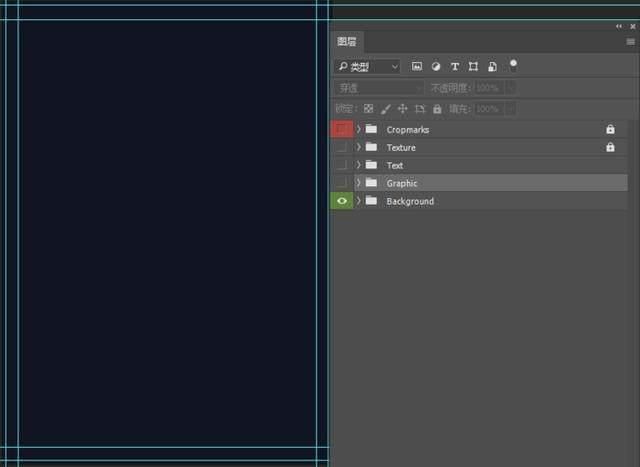
Task: Click the Text folder icon
Action: pyautogui.click(x=371, y=165)
